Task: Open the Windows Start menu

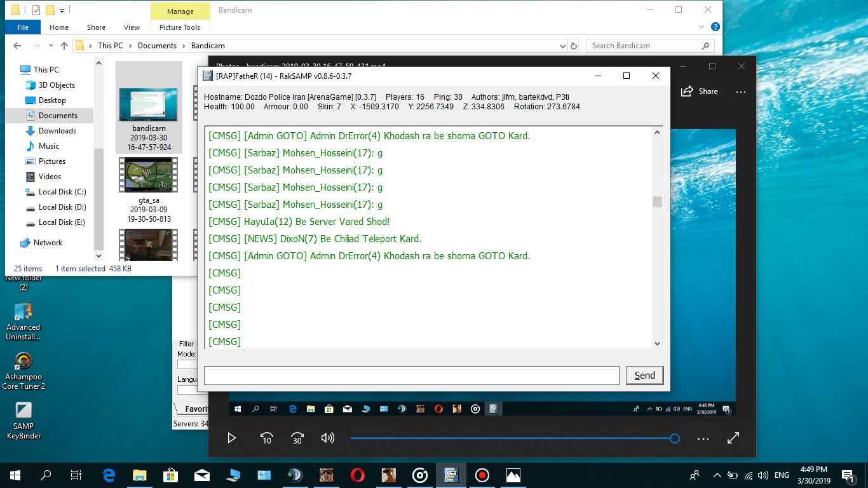Action: tap(15, 475)
